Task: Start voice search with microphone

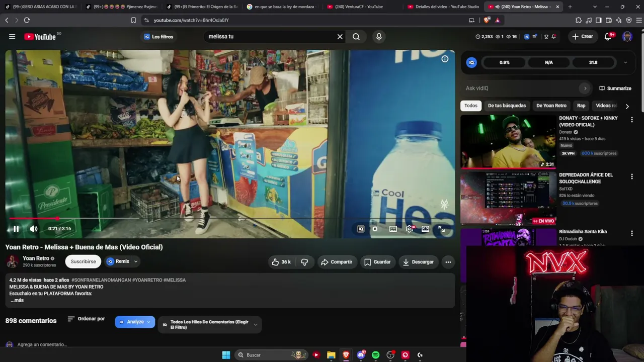Action: click(379, 37)
